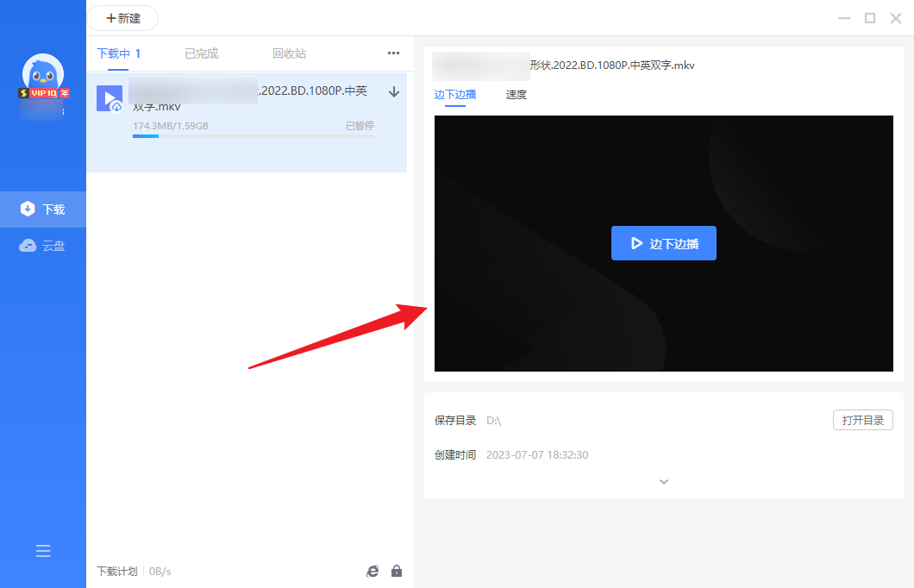
Task: Select 下载 in the left sidebar
Action: [43, 210]
